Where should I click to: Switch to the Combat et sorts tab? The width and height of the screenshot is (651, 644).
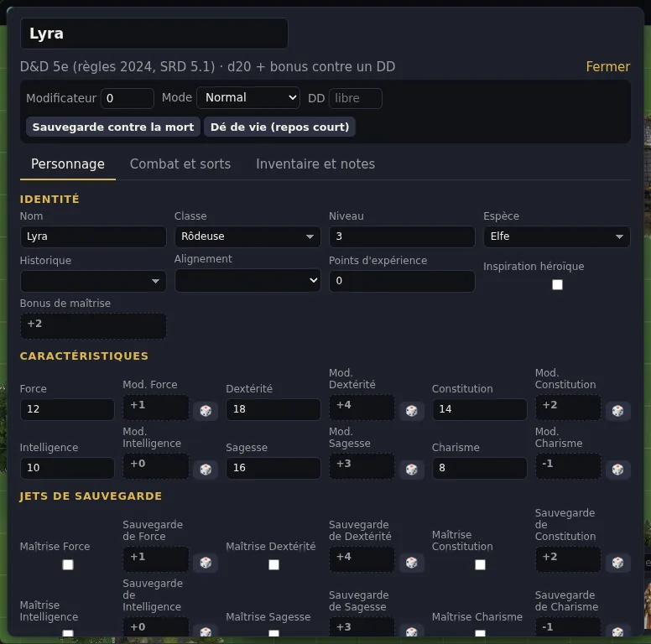click(x=180, y=164)
